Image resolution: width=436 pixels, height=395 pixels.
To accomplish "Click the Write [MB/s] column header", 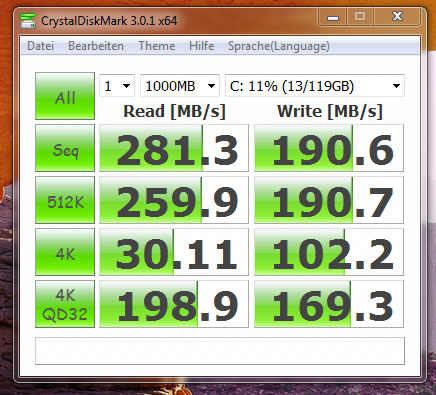I will (330, 111).
